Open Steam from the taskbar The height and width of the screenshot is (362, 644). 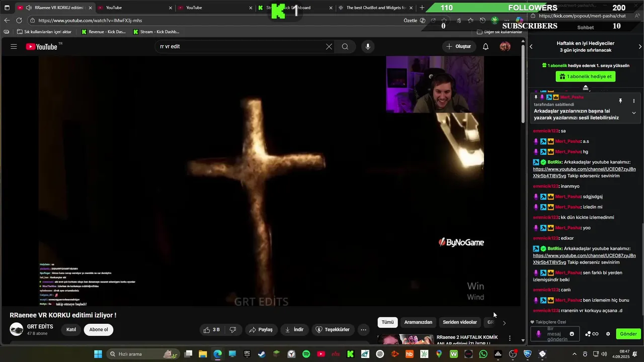pos(262,354)
